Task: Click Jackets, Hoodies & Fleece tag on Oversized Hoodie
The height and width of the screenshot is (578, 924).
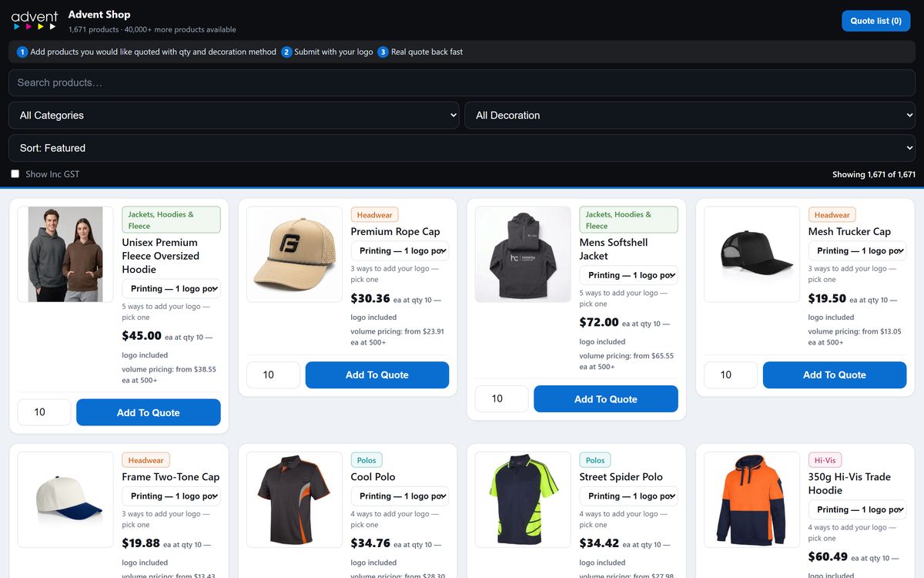Action: pyautogui.click(x=171, y=220)
